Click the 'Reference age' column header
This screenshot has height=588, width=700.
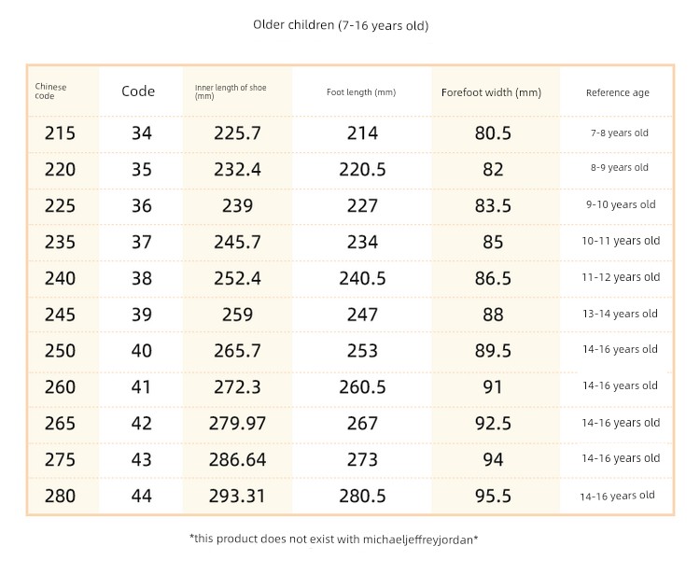tap(618, 92)
